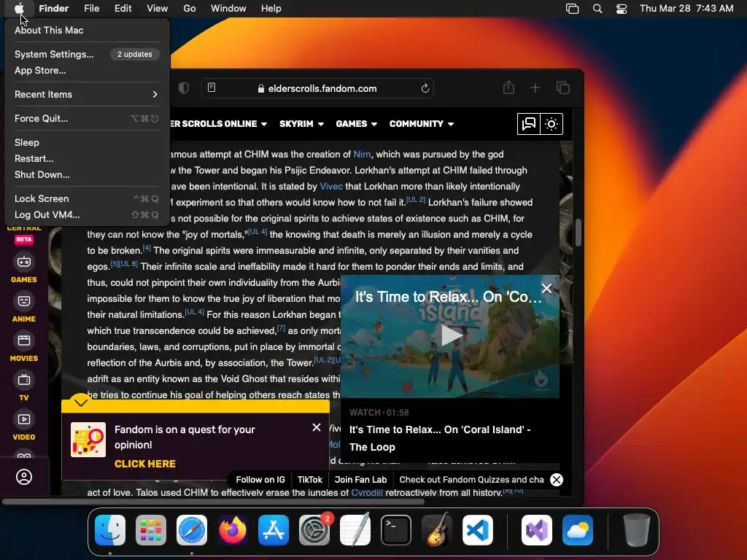The width and height of the screenshot is (747, 560).
Task: Reload the page in Safari
Action: coord(425,88)
